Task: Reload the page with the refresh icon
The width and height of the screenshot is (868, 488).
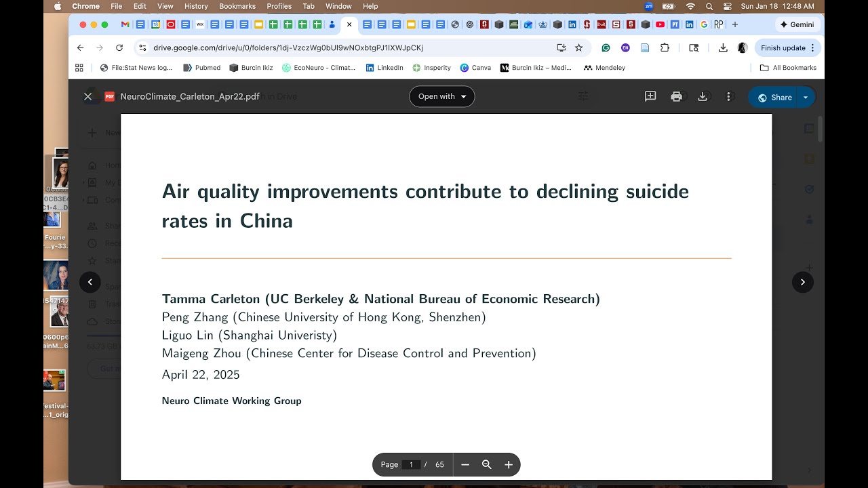Action: coord(119,48)
